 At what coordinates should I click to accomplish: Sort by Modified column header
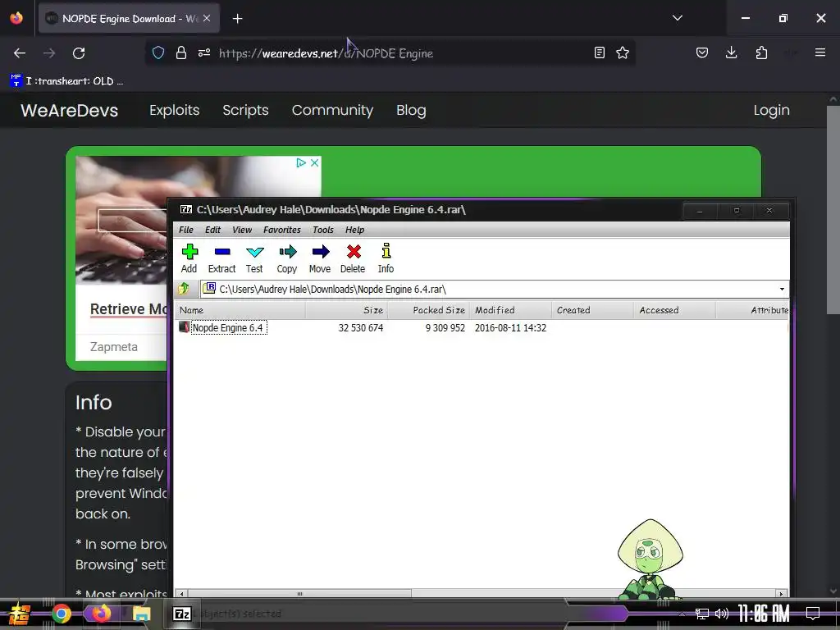coord(510,310)
